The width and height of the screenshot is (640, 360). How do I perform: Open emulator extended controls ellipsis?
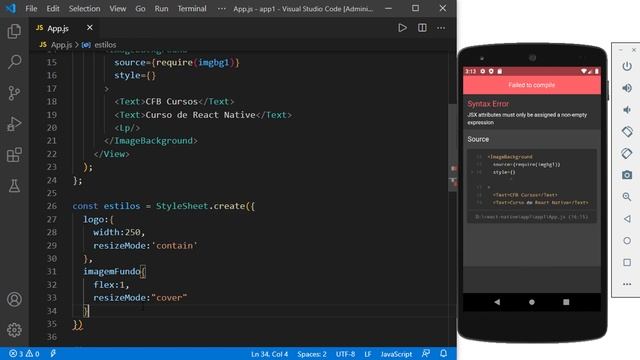coord(627,284)
